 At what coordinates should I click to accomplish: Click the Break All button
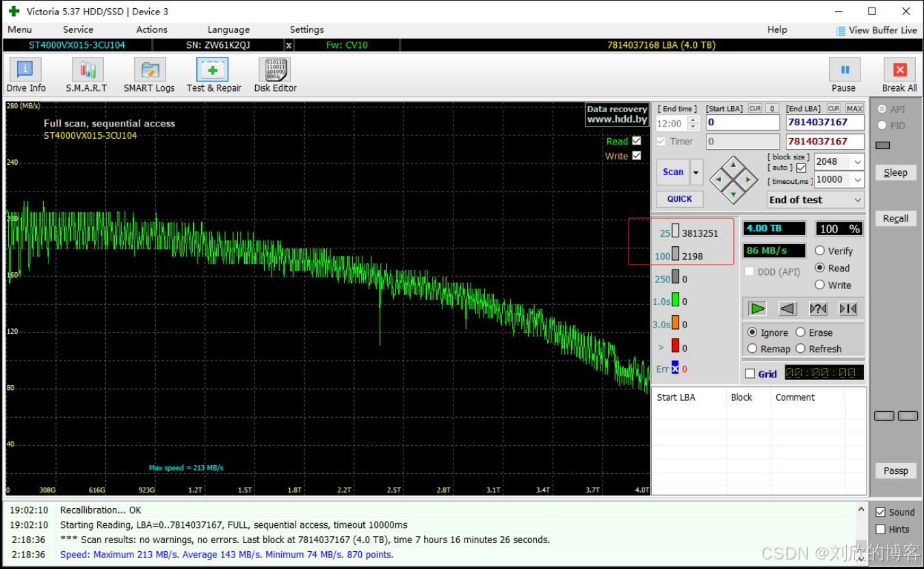pyautogui.click(x=899, y=75)
